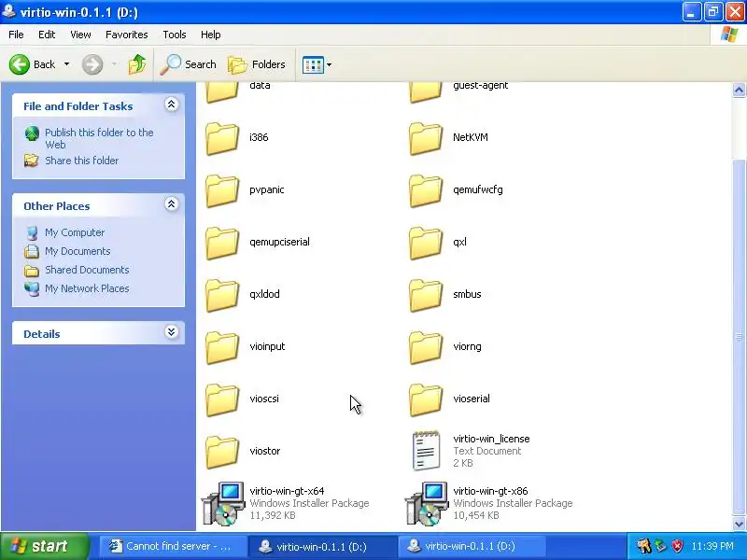Open the Back history dropdown arrow
Image resolution: width=747 pixels, height=560 pixels.
[x=66, y=64]
